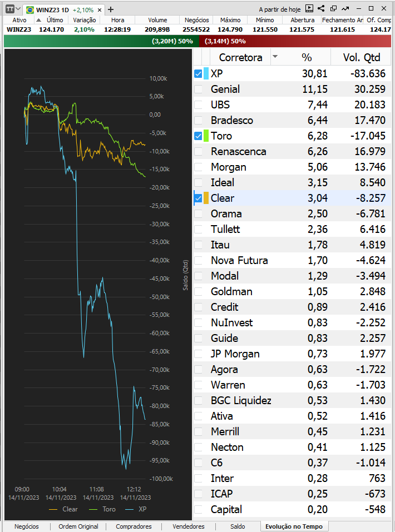Click the XP legend entry in chart
Screen dimensions: 395x532
pyautogui.click(x=136, y=509)
